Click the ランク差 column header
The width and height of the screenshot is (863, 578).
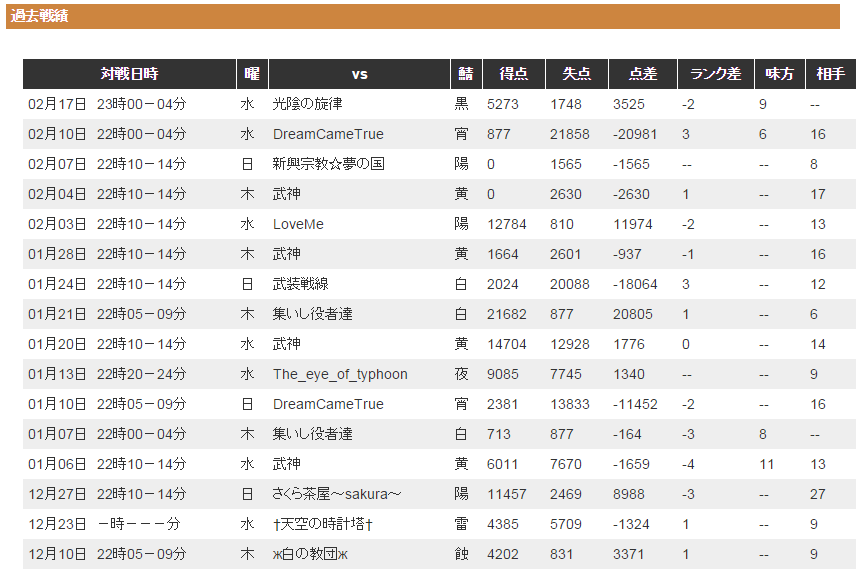716,74
